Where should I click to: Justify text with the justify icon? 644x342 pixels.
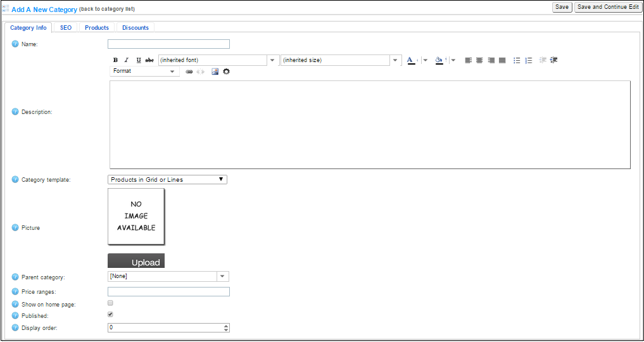pyautogui.click(x=502, y=60)
